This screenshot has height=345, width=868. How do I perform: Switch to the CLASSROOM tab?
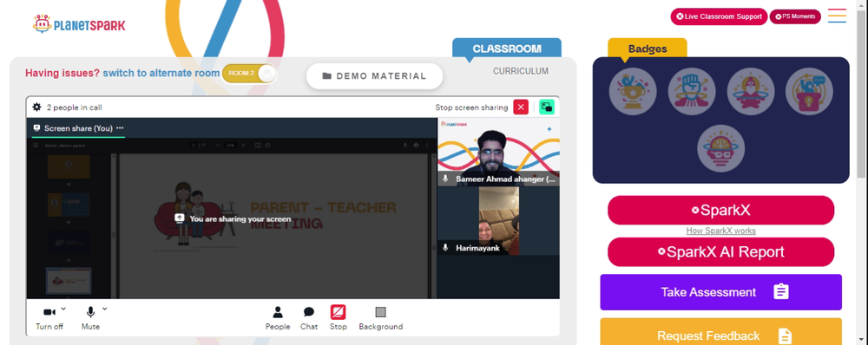coord(507,48)
